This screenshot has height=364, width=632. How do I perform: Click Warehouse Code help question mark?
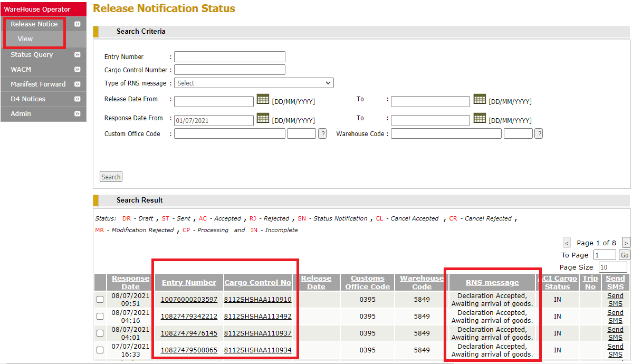coord(539,133)
